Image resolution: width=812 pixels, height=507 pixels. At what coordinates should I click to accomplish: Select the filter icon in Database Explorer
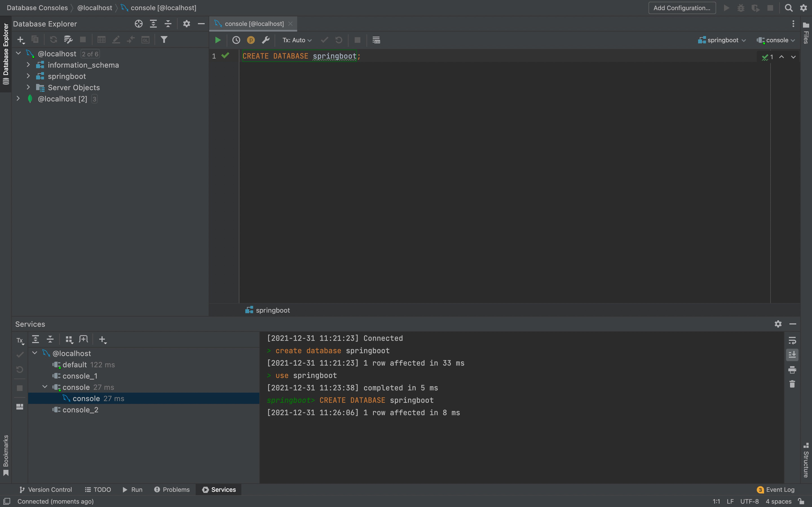[164, 39]
